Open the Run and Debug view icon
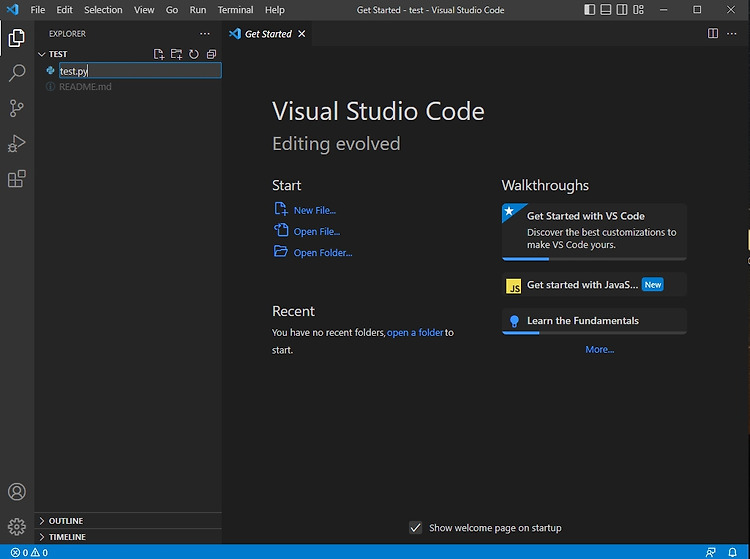Image resolution: width=750 pixels, height=559 pixels. point(17,143)
